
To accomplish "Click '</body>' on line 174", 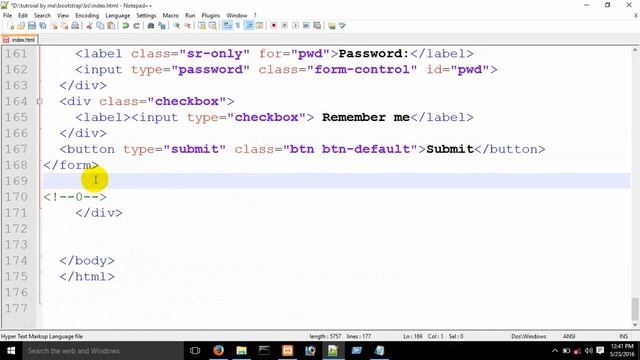I will [87, 260].
